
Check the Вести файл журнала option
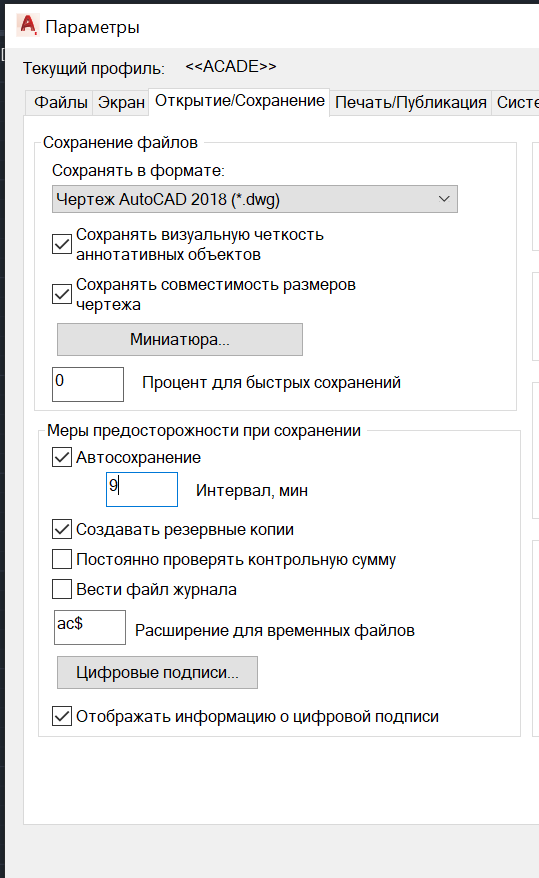(x=62, y=589)
